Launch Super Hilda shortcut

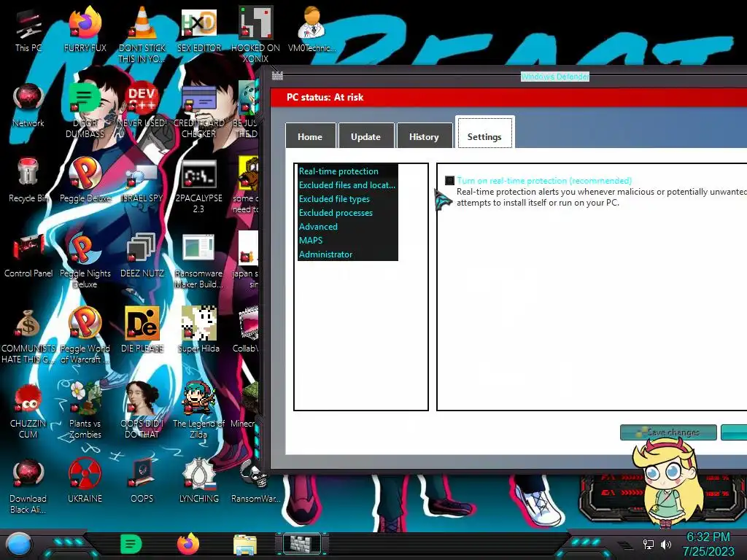click(198, 330)
